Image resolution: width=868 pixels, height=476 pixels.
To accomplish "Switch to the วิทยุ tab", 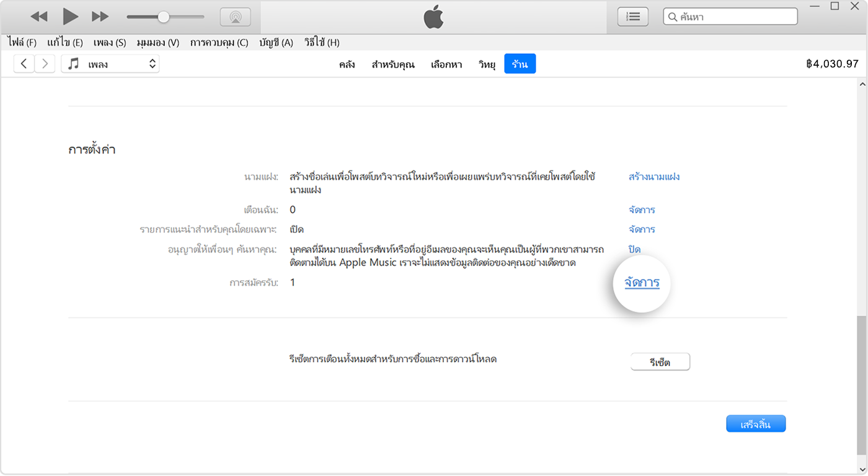I will pos(487,64).
